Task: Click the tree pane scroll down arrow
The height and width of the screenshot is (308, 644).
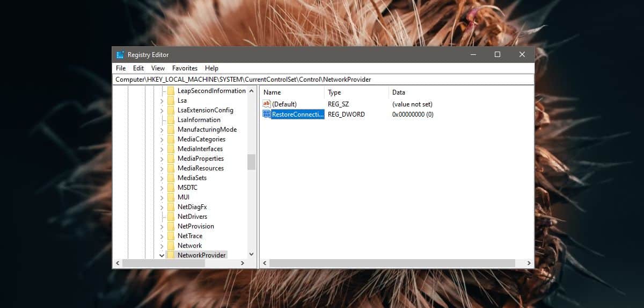Action: 251,254
